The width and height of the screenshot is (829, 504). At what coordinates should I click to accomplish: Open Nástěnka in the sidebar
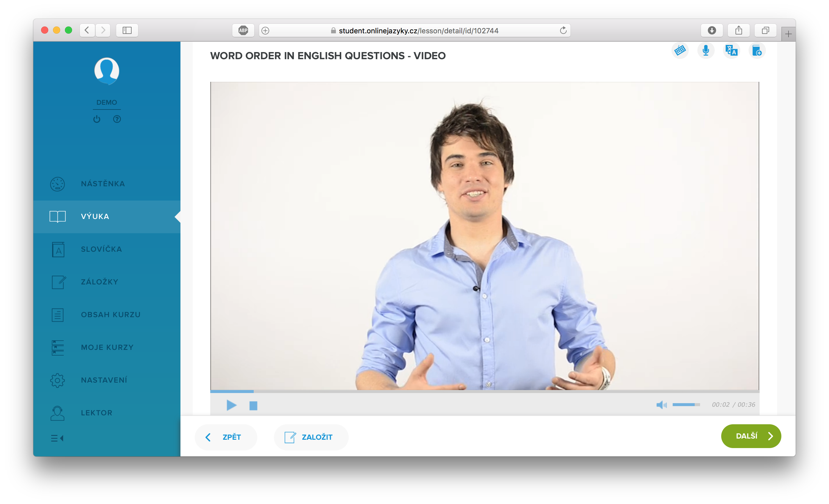[x=103, y=184]
